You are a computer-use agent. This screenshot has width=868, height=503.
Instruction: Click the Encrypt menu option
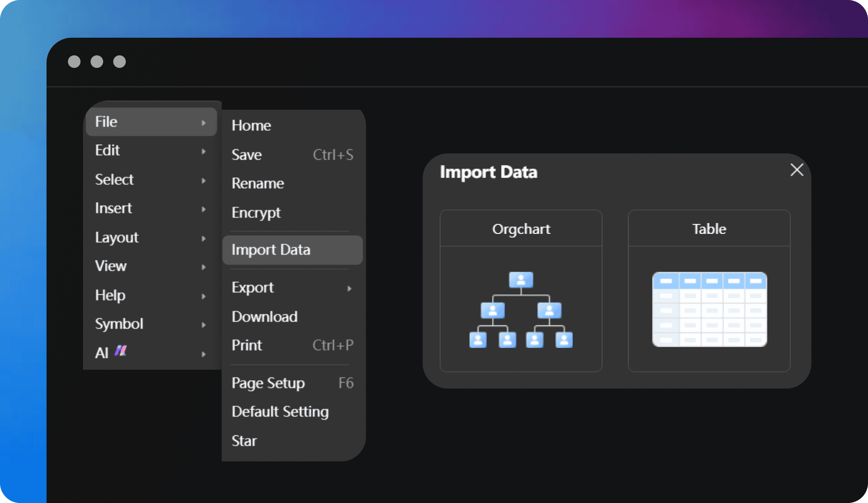click(256, 212)
